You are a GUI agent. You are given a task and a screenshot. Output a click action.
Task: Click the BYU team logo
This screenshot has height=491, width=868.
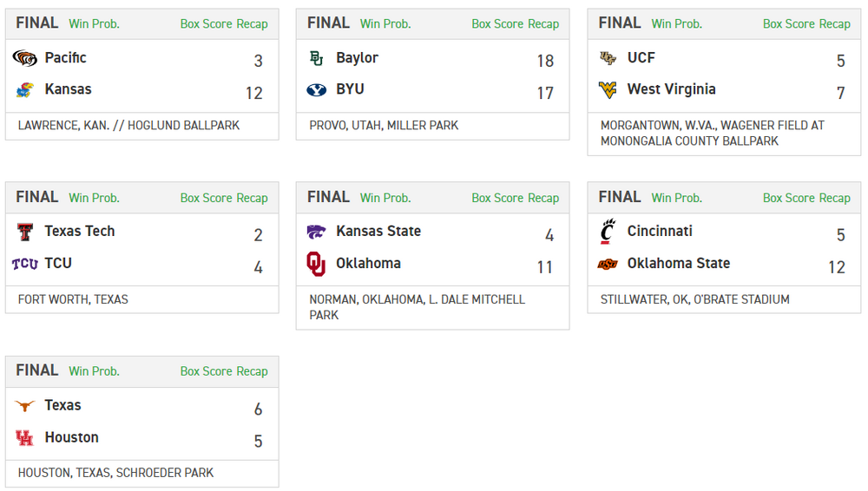point(316,89)
